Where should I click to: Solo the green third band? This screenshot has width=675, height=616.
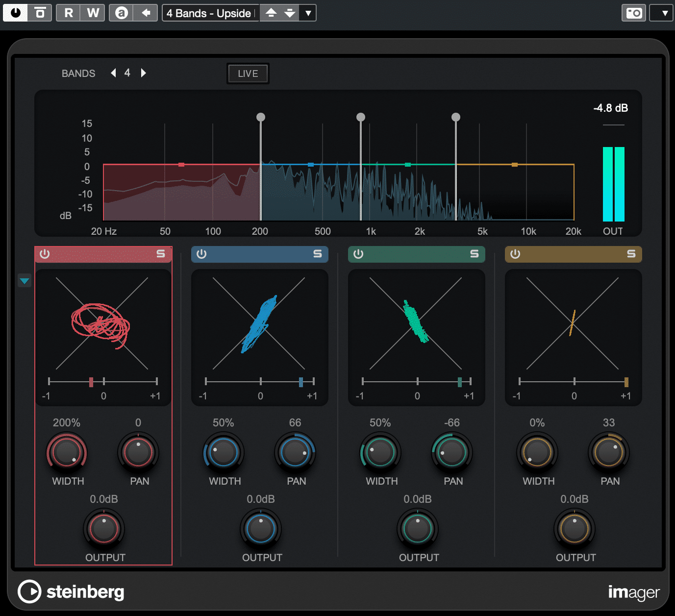[x=473, y=254]
